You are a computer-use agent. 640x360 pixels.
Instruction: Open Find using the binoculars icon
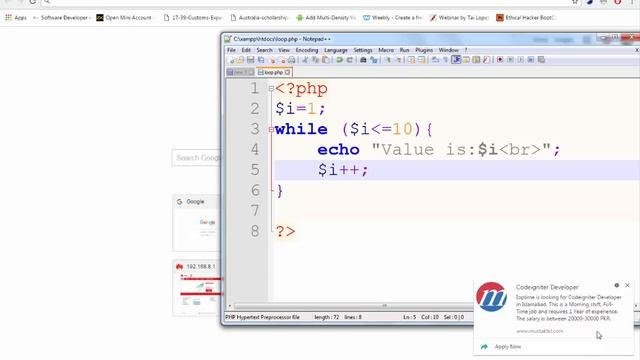tap(363, 60)
